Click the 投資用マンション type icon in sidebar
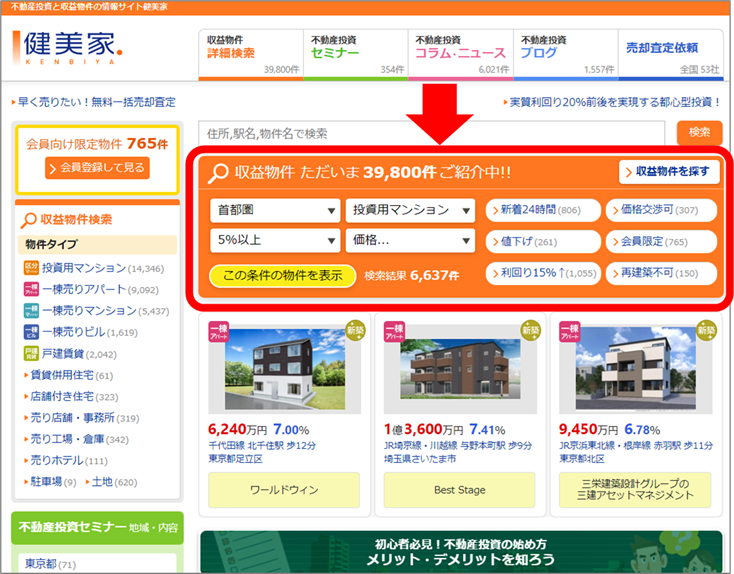This screenshot has width=734, height=574. point(31,268)
